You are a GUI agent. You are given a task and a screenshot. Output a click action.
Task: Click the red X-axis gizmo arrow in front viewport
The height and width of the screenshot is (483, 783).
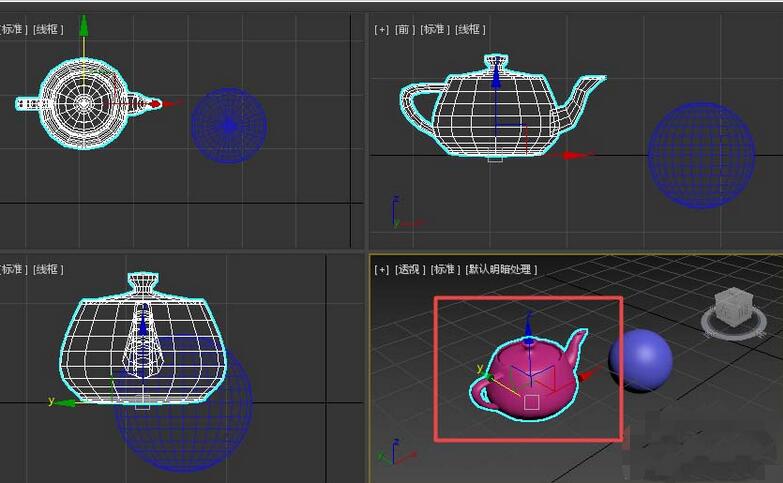[572, 155]
